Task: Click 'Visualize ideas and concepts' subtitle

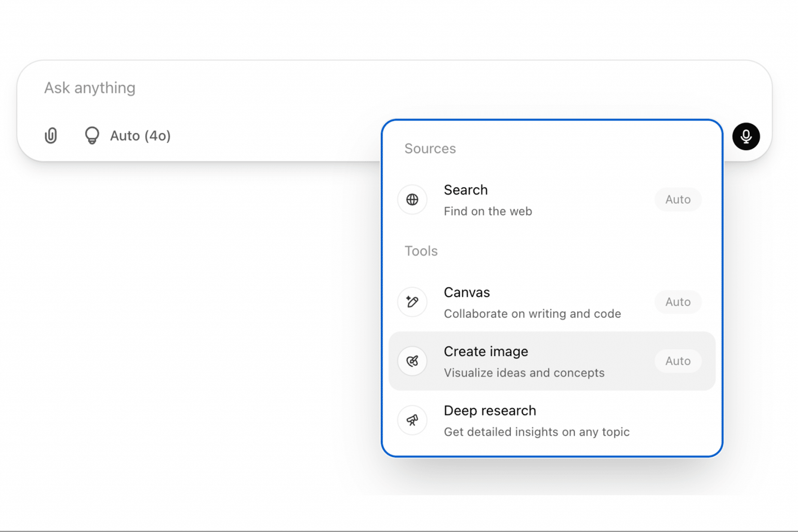Action: (x=524, y=373)
